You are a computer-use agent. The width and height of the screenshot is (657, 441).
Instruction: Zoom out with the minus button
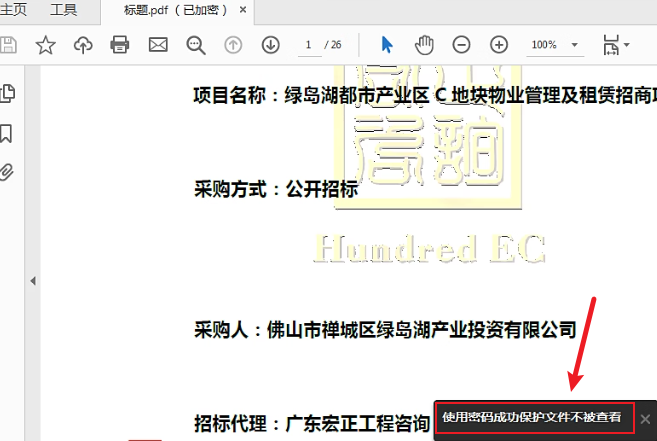click(461, 45)
